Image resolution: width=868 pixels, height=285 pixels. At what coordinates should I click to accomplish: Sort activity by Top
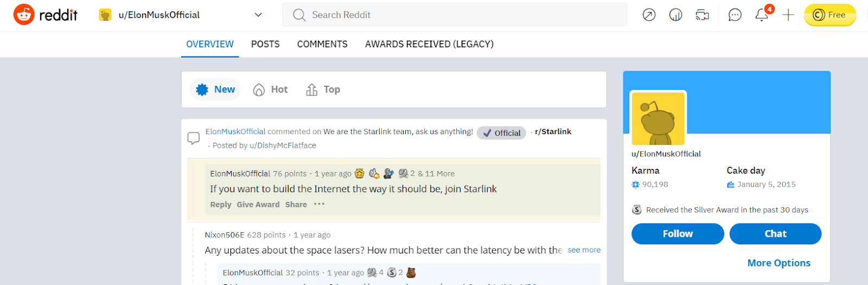[x=323, y=90]
